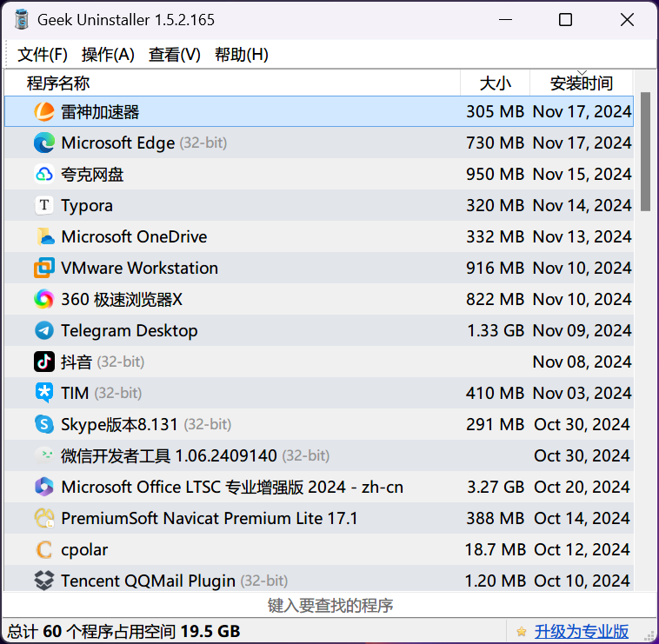Select Microsoft Edge program name
The height and width of the screenshot is (644, 659).
pos(117,143)
